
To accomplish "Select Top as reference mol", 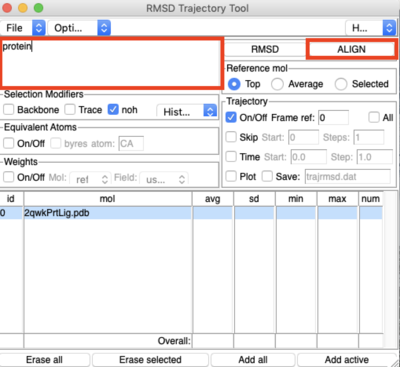I will coord(234,84).
